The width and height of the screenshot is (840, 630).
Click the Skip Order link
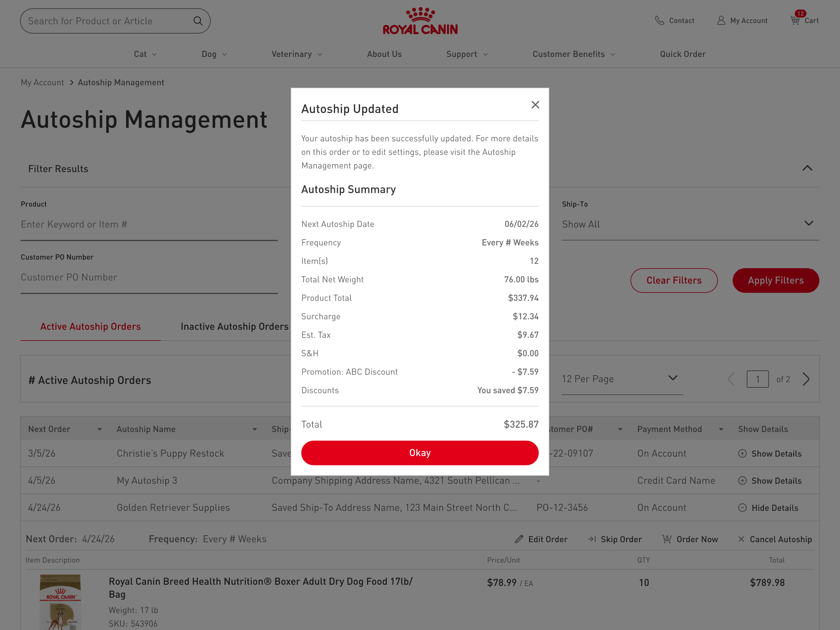coord(621,539)
